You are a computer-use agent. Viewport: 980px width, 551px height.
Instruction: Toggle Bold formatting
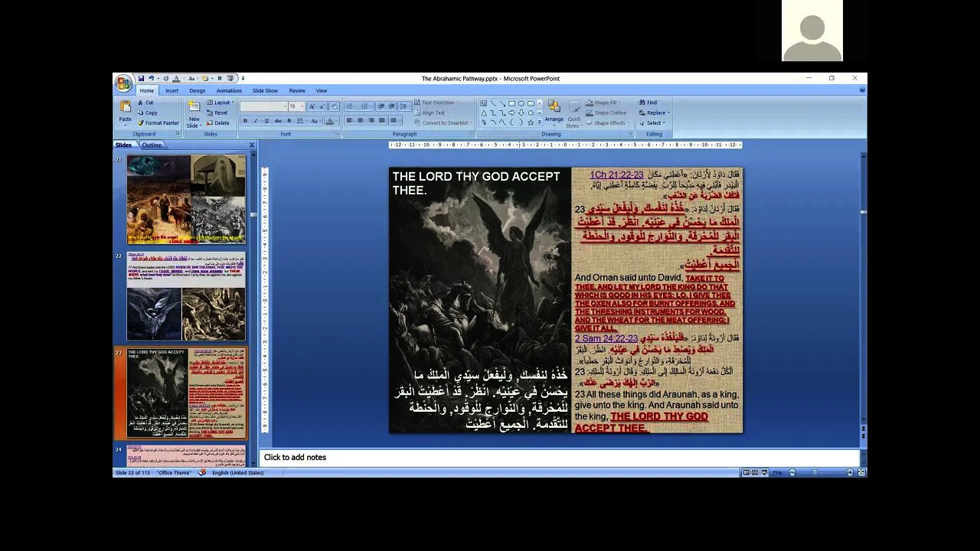245,120
